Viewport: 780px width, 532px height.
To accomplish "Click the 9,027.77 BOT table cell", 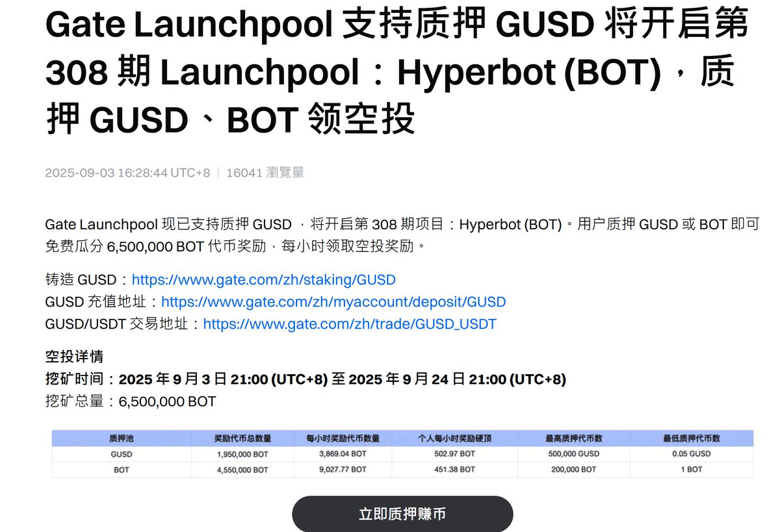I will 343,470.
